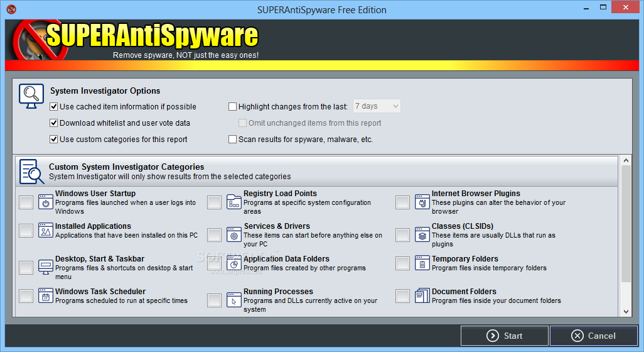Click the Running Processes cursor icon
This screenshot has height=352, width=644.
pyautogui.click(x=233, y=300)
